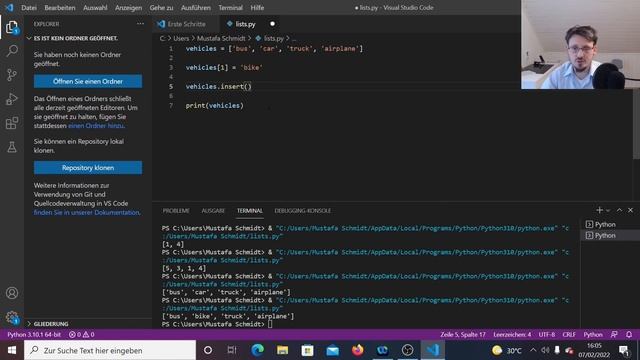Image resolution: width=640 pixels, height=360 pixels.
Task: Launch Firefox from taskbar
Action: (x=358, y=350)
